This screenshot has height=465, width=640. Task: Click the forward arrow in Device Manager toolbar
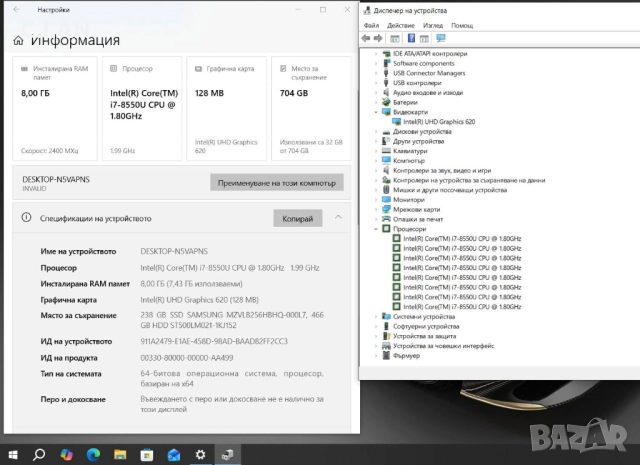[x=378, y=38]
